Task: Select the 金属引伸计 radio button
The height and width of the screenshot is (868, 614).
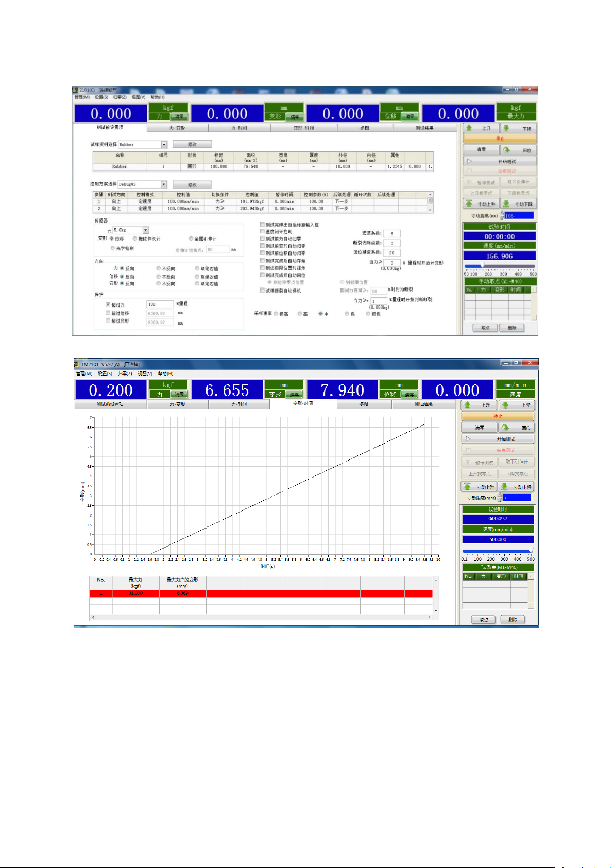Action: click(x=191, y=239)
